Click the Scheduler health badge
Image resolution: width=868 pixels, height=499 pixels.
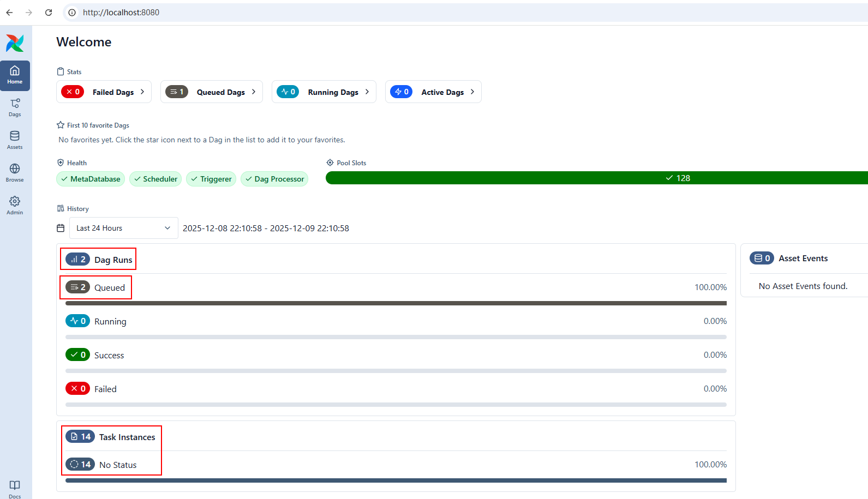155,179
